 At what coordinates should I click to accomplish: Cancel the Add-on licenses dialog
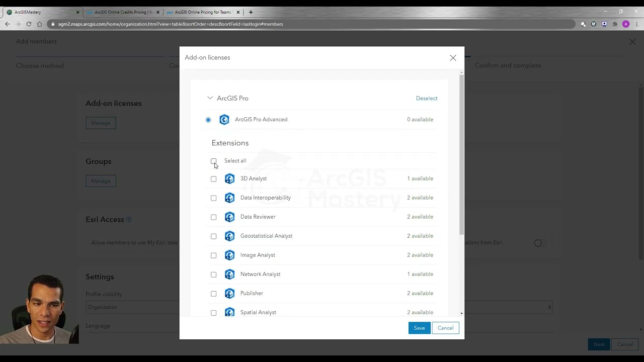[445, 328]
